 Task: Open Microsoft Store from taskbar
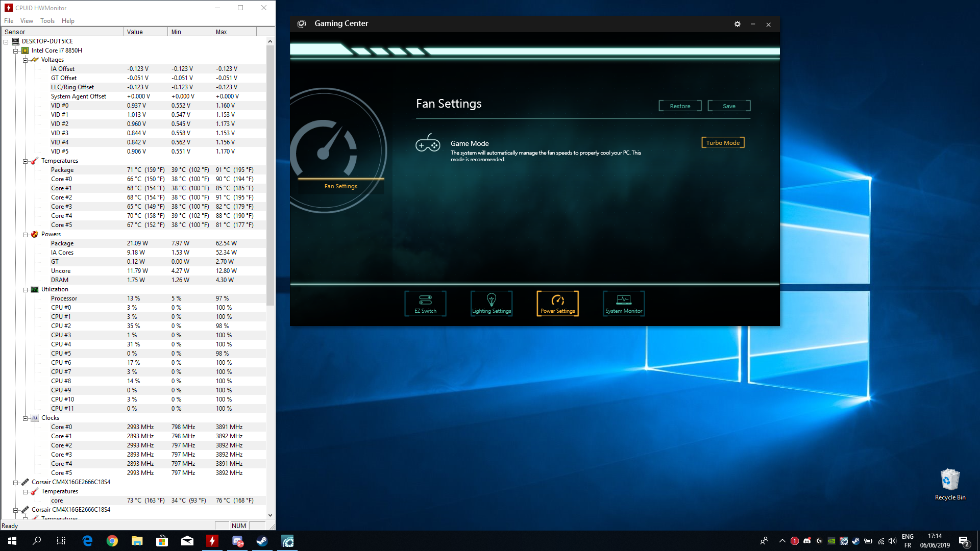pyautogui.click(x=162, y=541)
